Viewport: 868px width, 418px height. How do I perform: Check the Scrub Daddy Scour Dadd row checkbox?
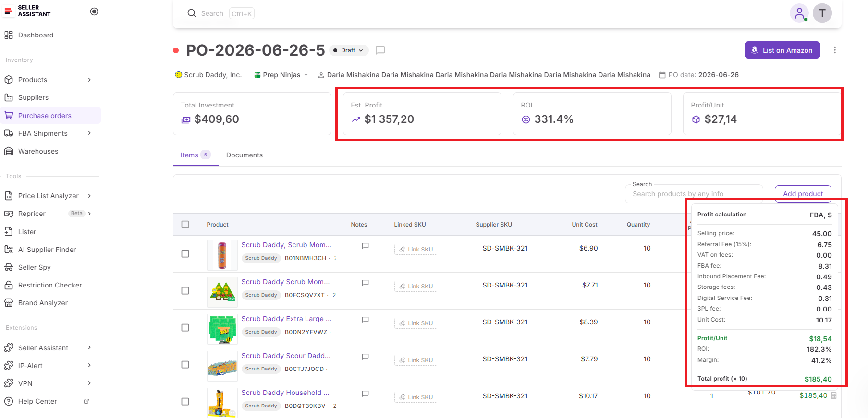coord(185,365)
